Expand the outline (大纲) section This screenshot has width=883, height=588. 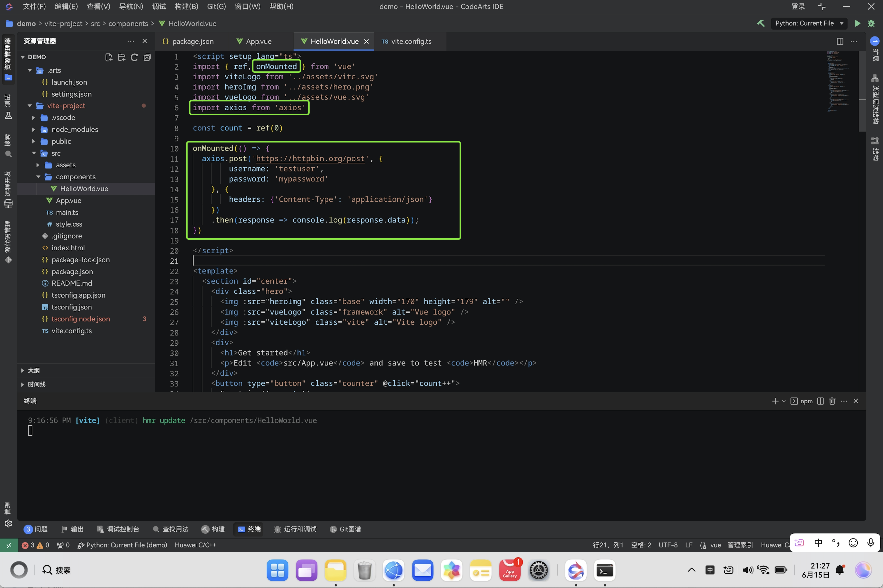[86, 371]
